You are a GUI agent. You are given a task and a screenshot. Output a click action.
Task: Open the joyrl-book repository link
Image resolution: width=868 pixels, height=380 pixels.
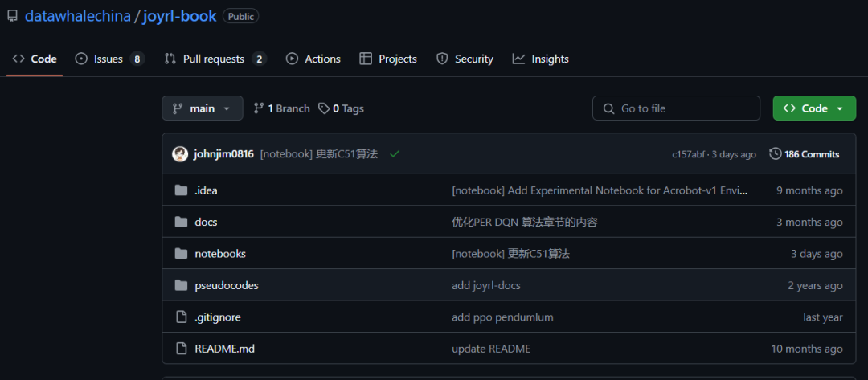[179, 16]
